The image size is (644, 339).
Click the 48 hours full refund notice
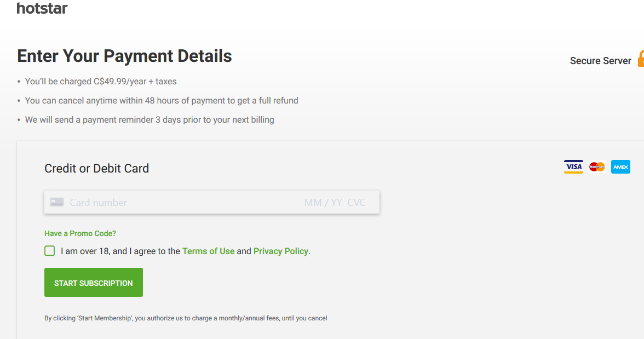tap(162, 101)
